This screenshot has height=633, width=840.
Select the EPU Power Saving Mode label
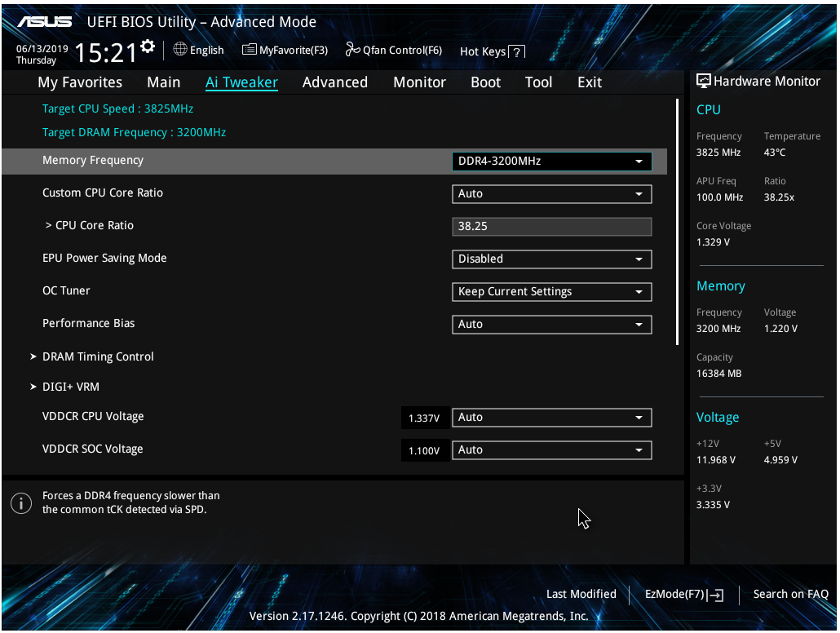104,259
